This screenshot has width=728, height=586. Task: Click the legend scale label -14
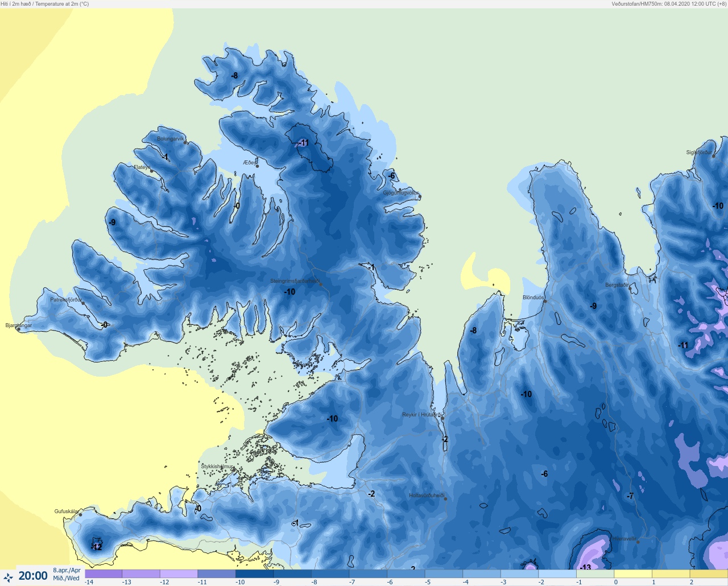(89, 582)
